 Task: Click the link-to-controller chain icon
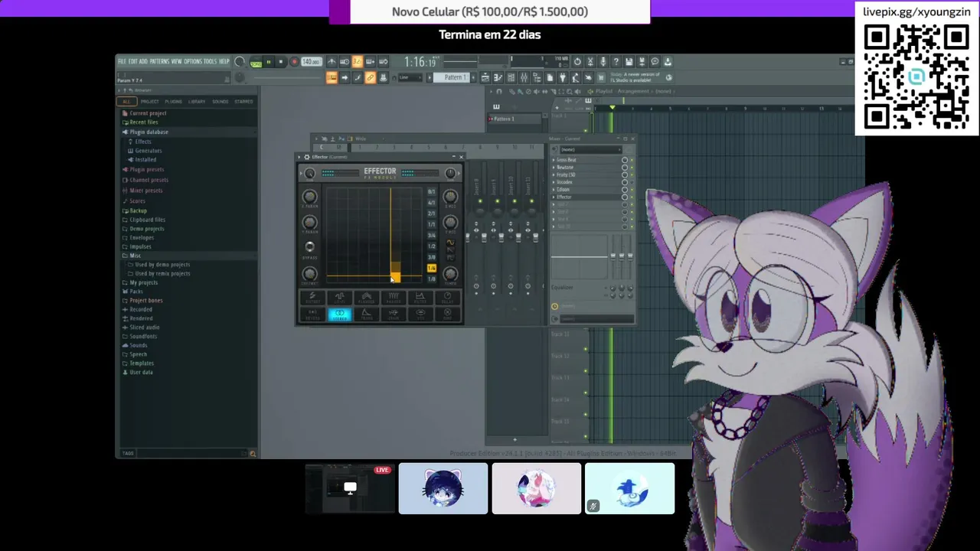tap(371, 77)
